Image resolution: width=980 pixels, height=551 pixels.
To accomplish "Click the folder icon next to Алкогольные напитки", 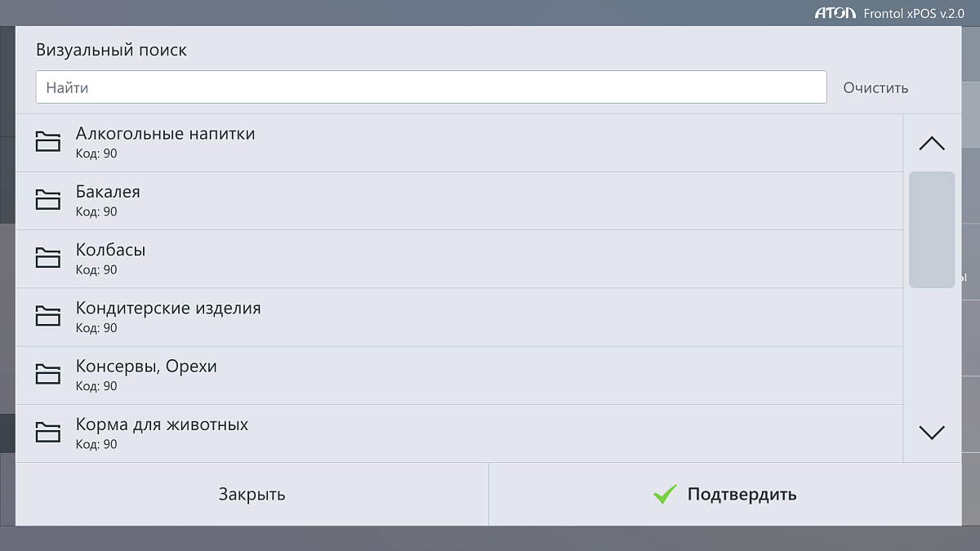I will click(48, 142).
